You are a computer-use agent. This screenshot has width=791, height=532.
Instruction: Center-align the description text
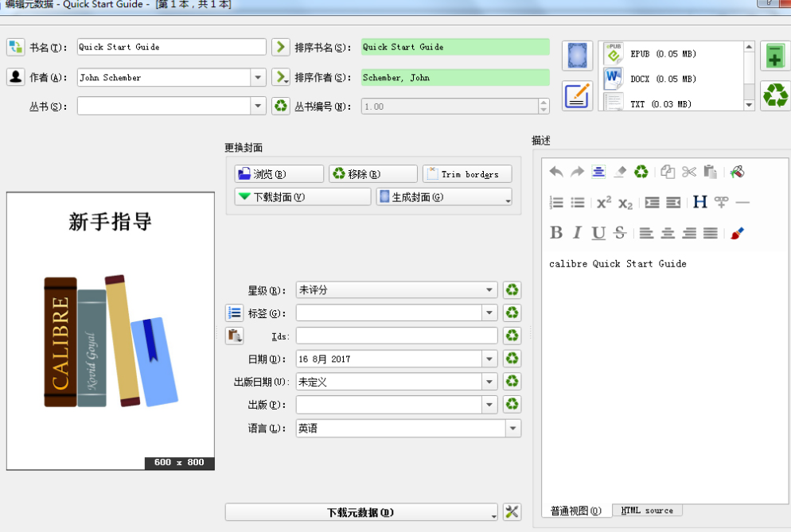(668, 233)
